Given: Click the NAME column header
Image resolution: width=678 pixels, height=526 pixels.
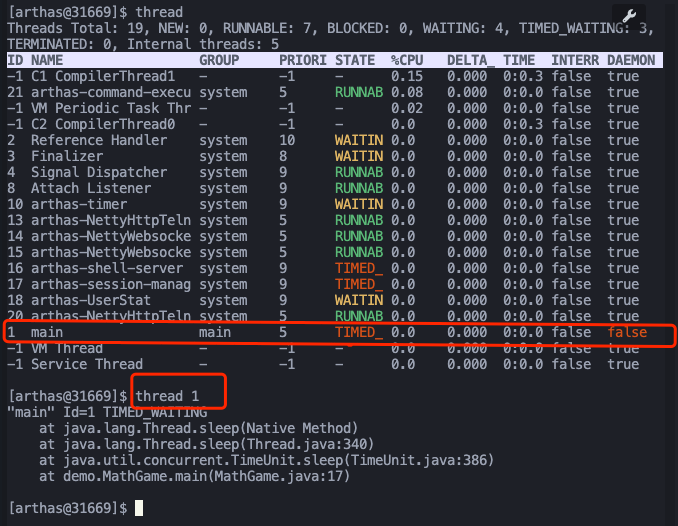Looking at the screenshot, I should [47, 60].
